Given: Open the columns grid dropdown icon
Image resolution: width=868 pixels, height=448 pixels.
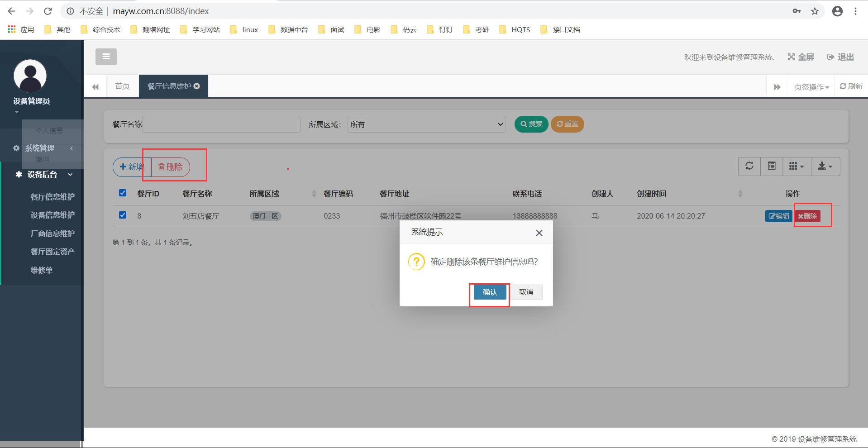Looking at the screenshot, I should (x=796, y=166).
